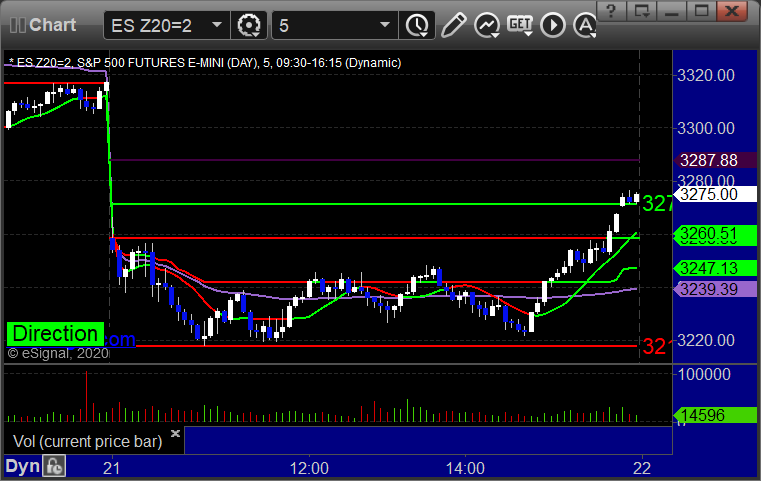Click the 3320.00 price axis label

pos(706,75)
